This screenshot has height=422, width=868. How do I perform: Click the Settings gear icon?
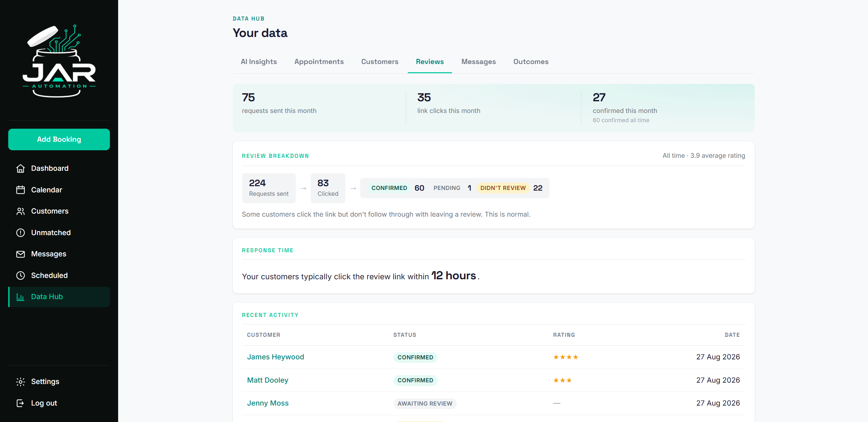tap(21, 382)
